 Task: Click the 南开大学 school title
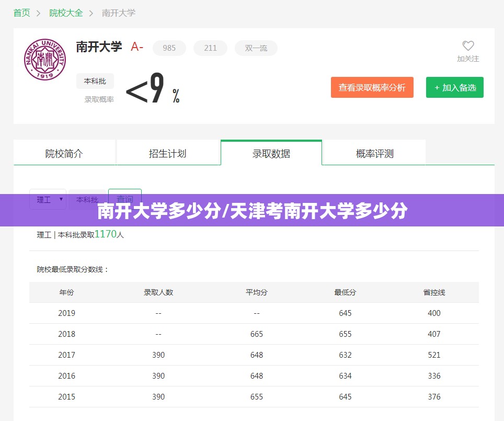tap(99, 47)
